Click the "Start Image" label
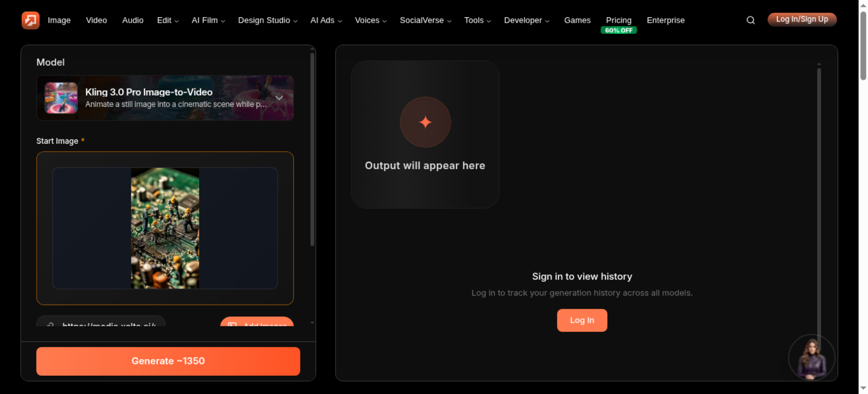Image resolution: width=868 pixels, height=394 pixels. pyautogui.click(x=57, y=141)
